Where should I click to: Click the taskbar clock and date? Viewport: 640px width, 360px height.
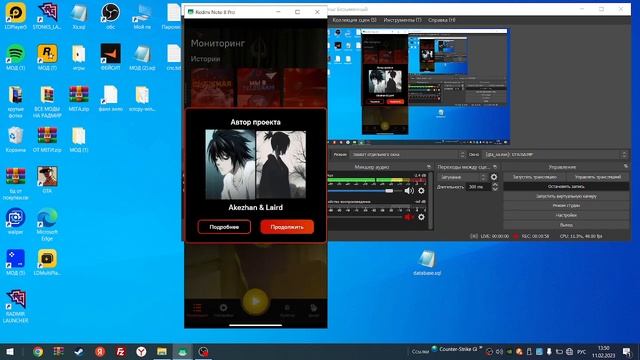[603, 351]
